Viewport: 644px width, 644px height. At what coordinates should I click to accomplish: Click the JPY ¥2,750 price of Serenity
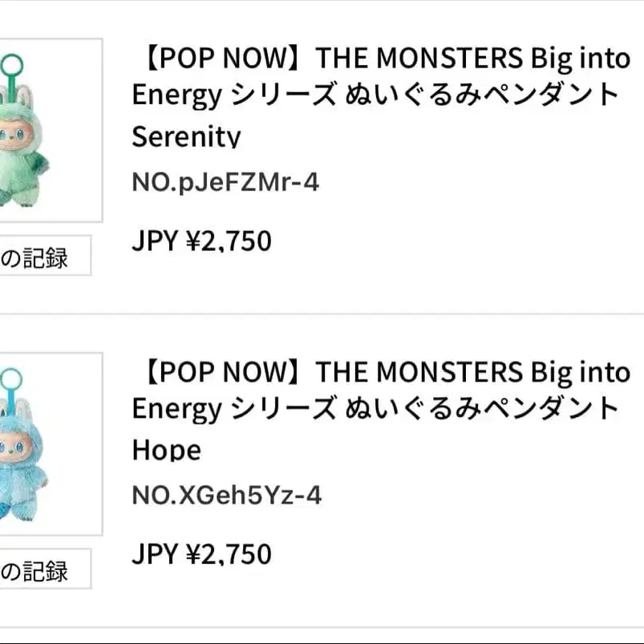(201, 241)
